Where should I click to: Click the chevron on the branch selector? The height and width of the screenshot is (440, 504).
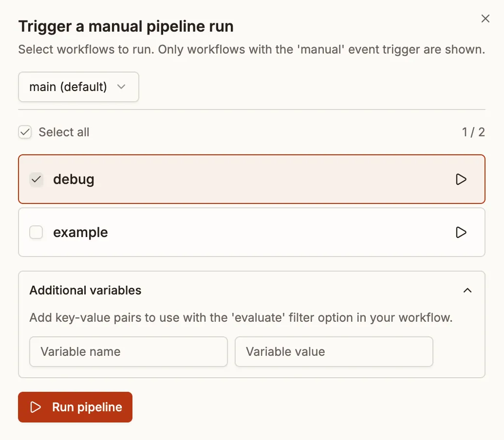point(121,87)
